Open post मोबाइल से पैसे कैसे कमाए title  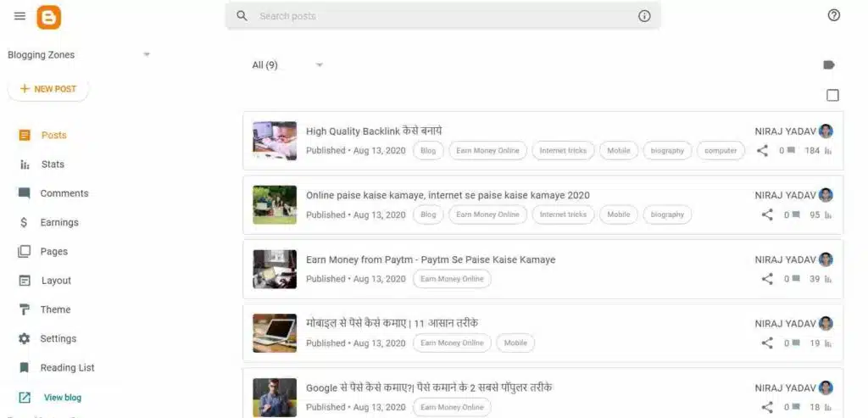click(392, 323)
